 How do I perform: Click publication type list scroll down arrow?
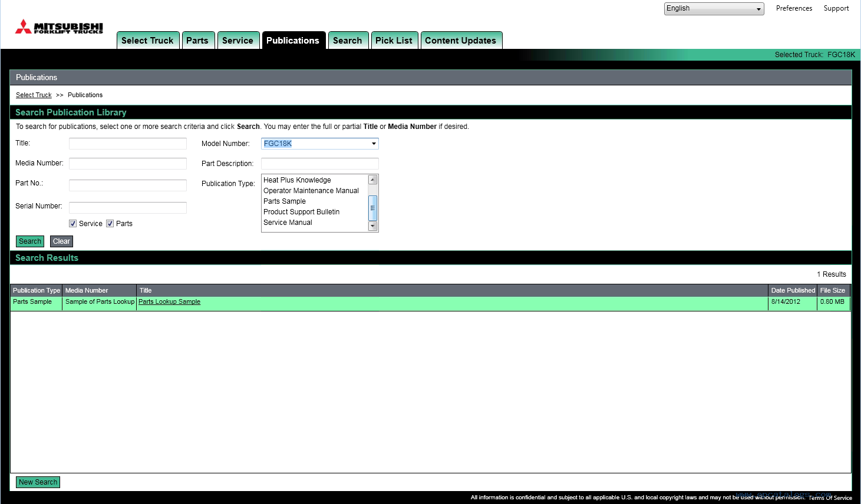click(x=372, y=226)
